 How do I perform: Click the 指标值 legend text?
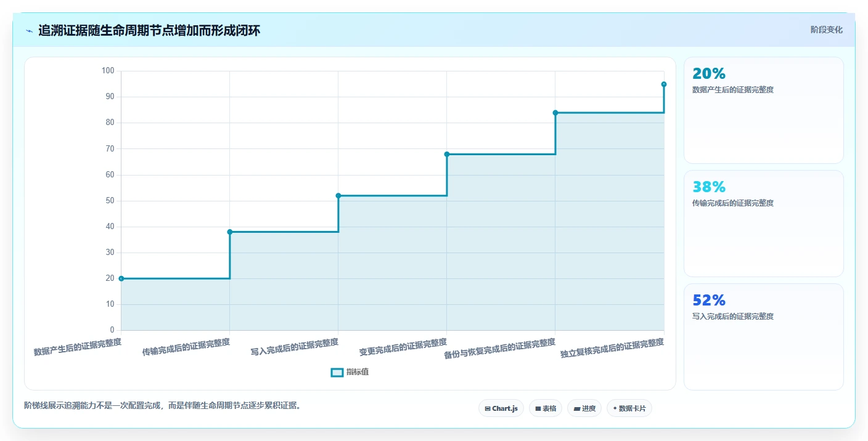[x=358, y=372]
